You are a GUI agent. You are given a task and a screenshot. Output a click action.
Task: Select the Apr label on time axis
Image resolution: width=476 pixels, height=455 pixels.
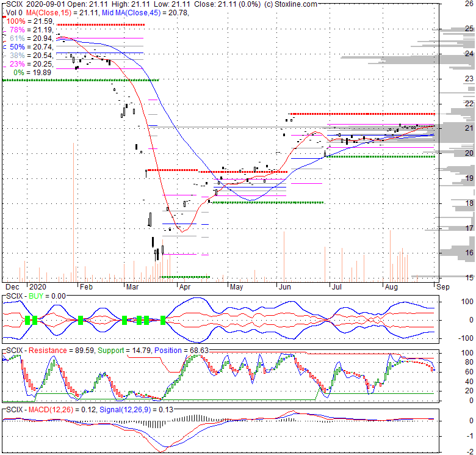tap(185, 286)
